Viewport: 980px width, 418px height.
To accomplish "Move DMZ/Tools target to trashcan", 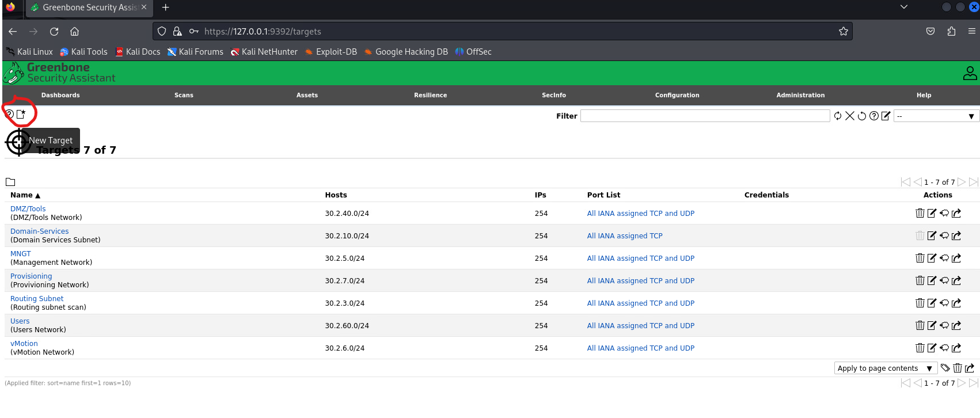I will (920, 213).
